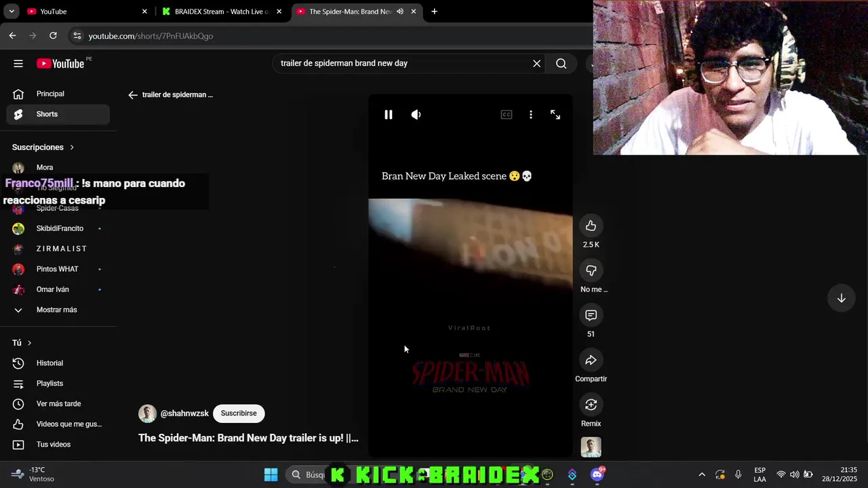Dislike the short
Screen dimensions: 868x488
point(591,270)
